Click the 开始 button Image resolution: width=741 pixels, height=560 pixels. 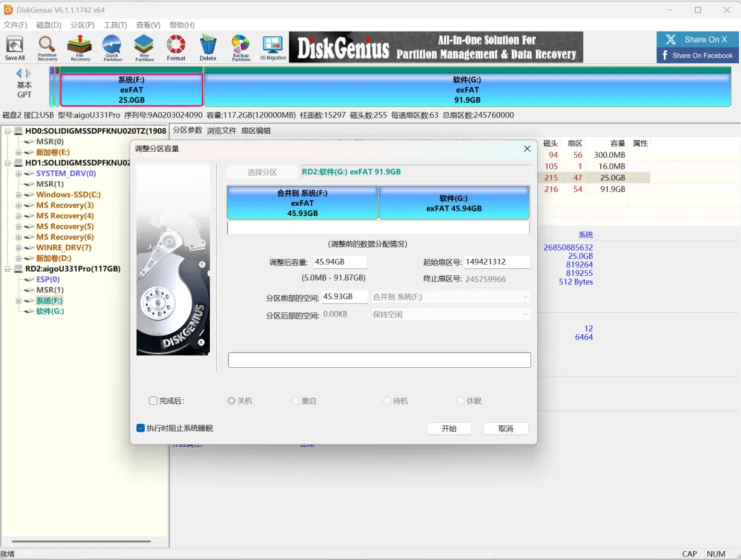tap(449, 429)
